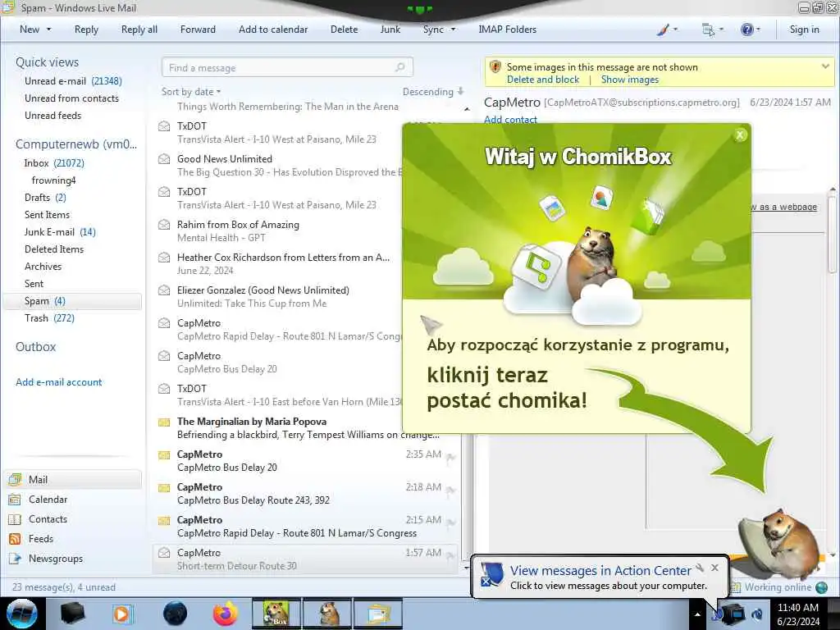840x630 pixels.
Task: Dismiss the Action Center balloon with its X
Action: coord(714,568)
